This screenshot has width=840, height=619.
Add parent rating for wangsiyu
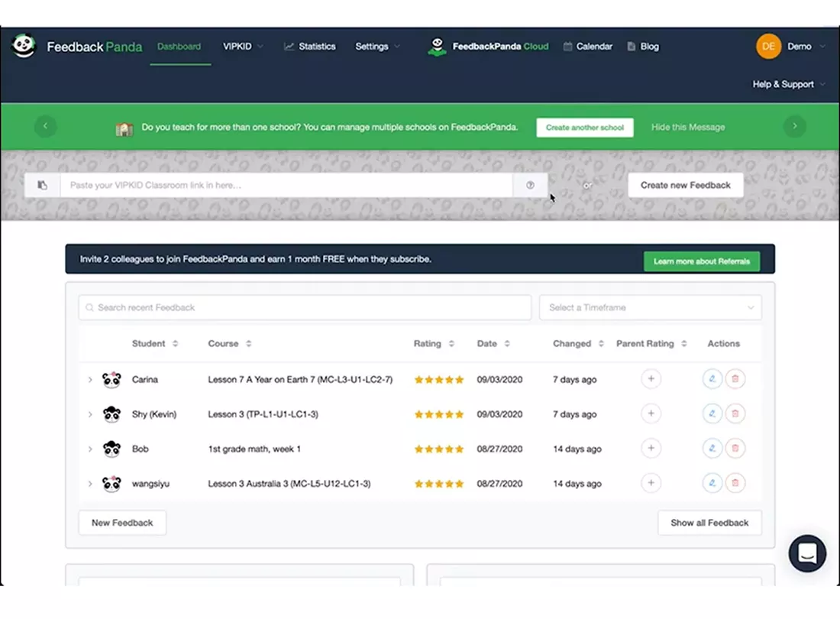[x=651, y=484]
